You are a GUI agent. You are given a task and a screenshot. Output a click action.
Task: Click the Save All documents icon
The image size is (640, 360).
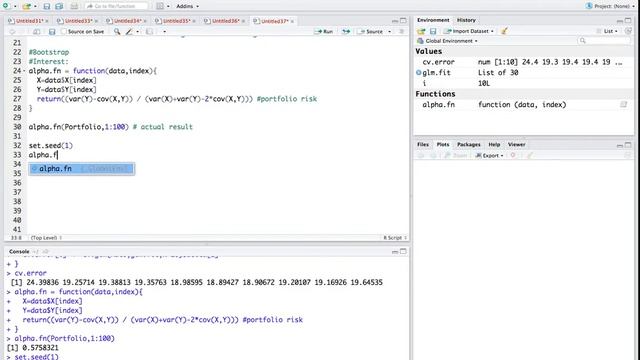tap(59, 6)
